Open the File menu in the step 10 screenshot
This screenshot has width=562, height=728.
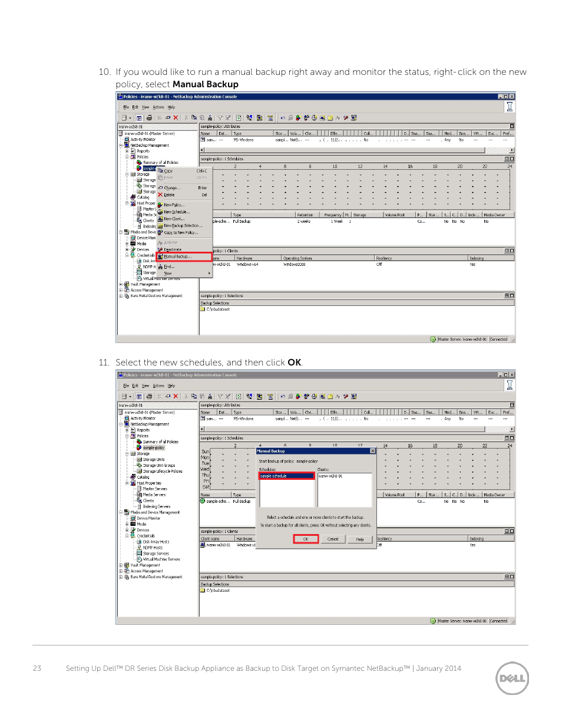pos(126,107)
